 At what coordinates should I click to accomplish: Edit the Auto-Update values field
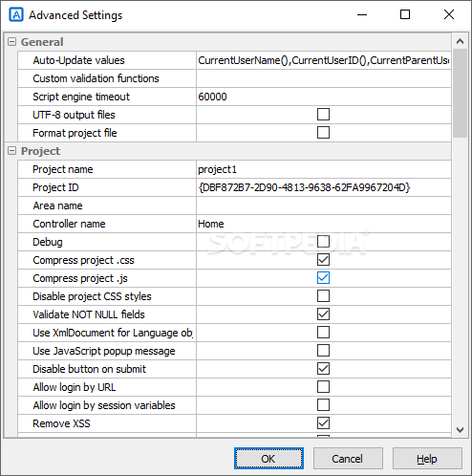(324, 60)
